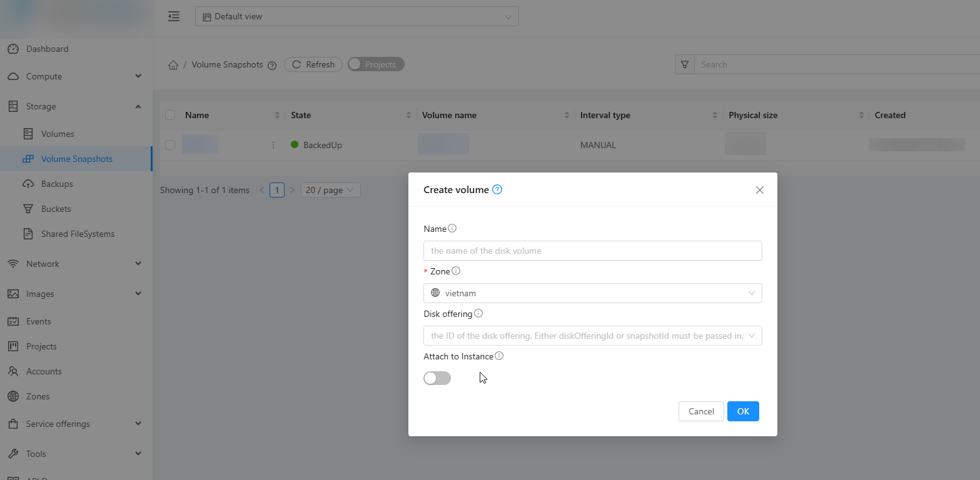Viewport: 980px width, 480px height.
Task: Go to Dashboard in the sidebar
Action: (47, 49)
